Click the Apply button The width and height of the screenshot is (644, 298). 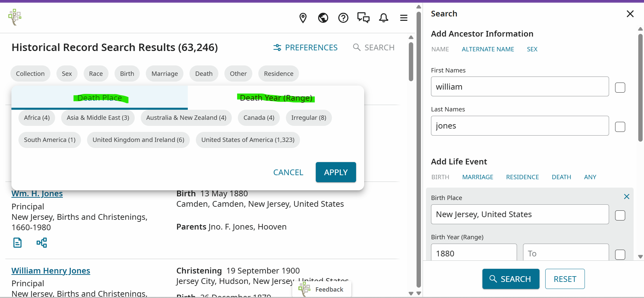(x=336, y=172)
